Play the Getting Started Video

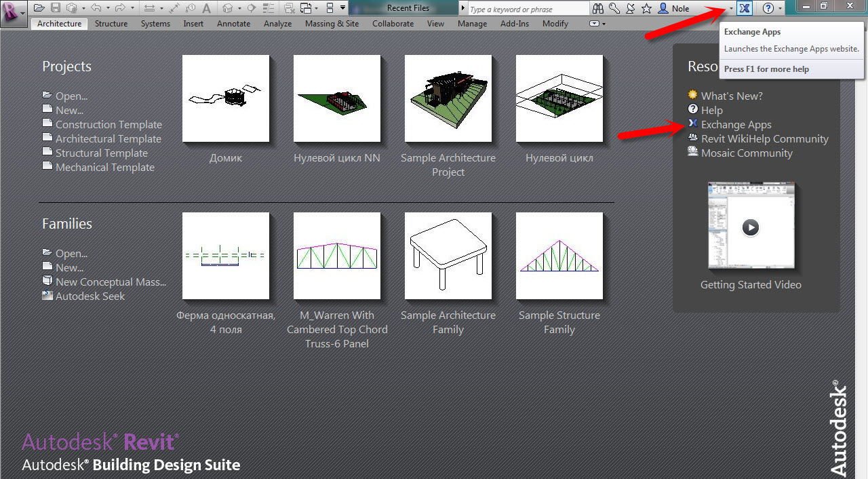[x=750, y=227]
